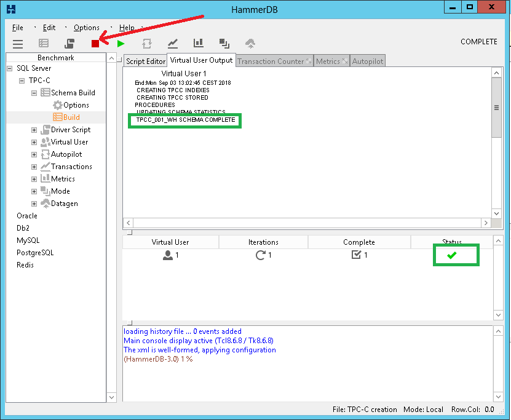Click the output pane horizontal scroll right arrow

(x=486, y=223)
